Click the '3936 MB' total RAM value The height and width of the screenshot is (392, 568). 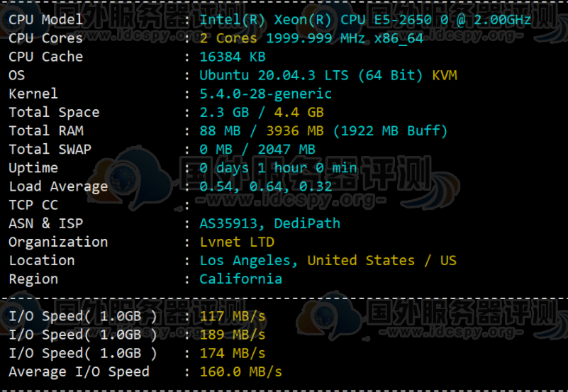point(295,130)
